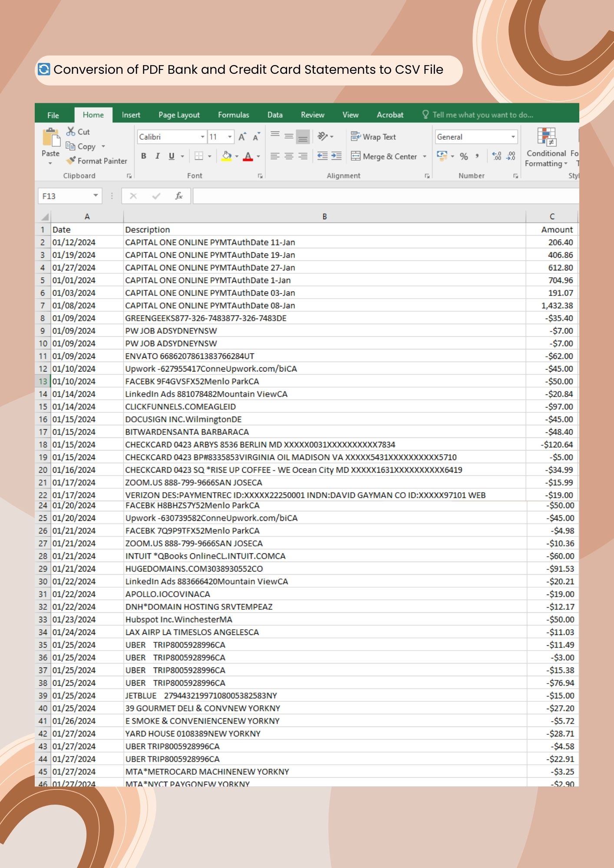This screenshot has width=614, height=868.
Task: Click the Orientation text-angle icon
Action: pos(323,137)
